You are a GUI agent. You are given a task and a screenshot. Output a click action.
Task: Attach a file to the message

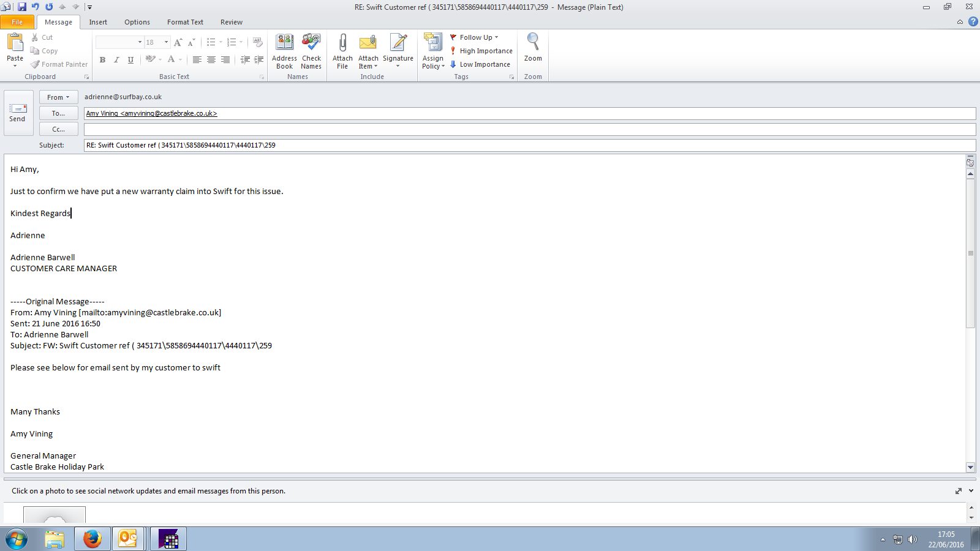[342, 51]
